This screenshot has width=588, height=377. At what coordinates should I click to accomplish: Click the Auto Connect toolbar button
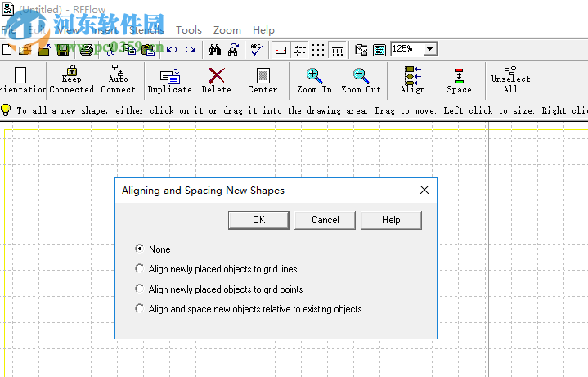point(118,79)
